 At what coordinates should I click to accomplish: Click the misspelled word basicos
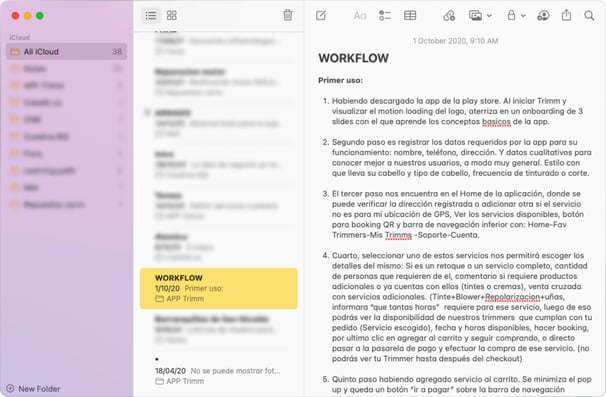[496, 121]
